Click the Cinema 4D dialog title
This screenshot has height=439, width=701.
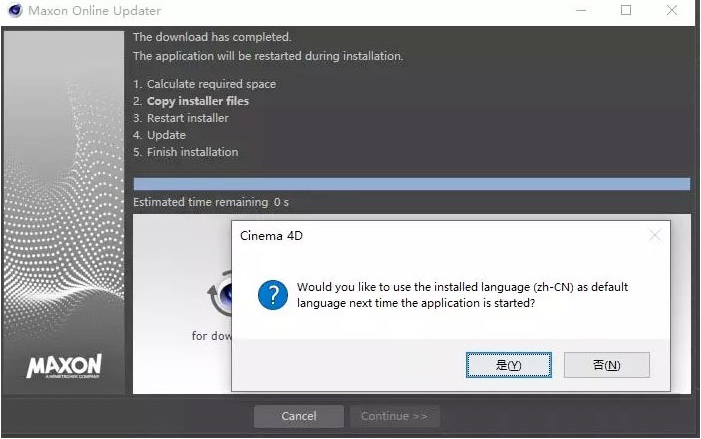272,236
